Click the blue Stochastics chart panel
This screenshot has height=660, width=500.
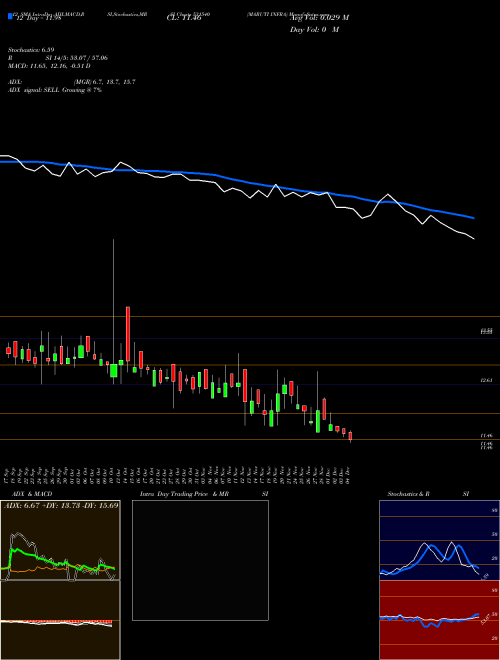pyautogui.click(x=439, y=540)
